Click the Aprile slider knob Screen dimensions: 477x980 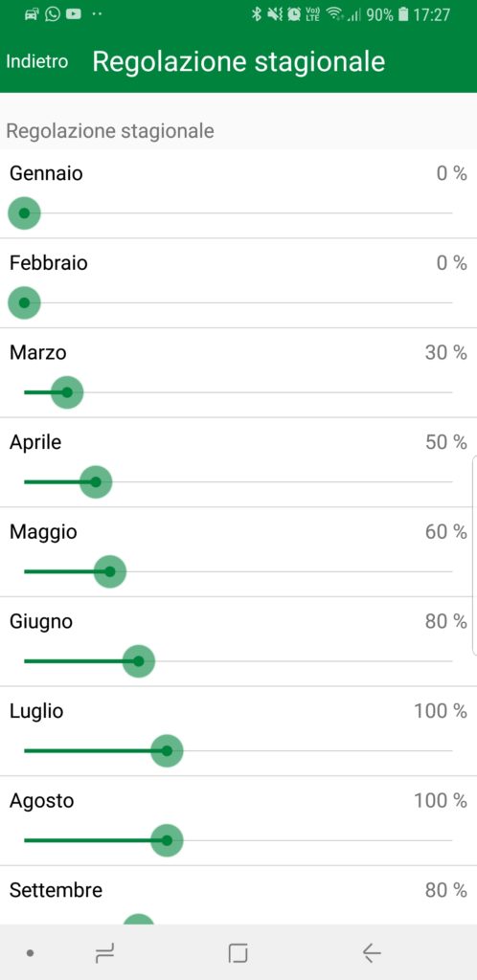(96, 482)
